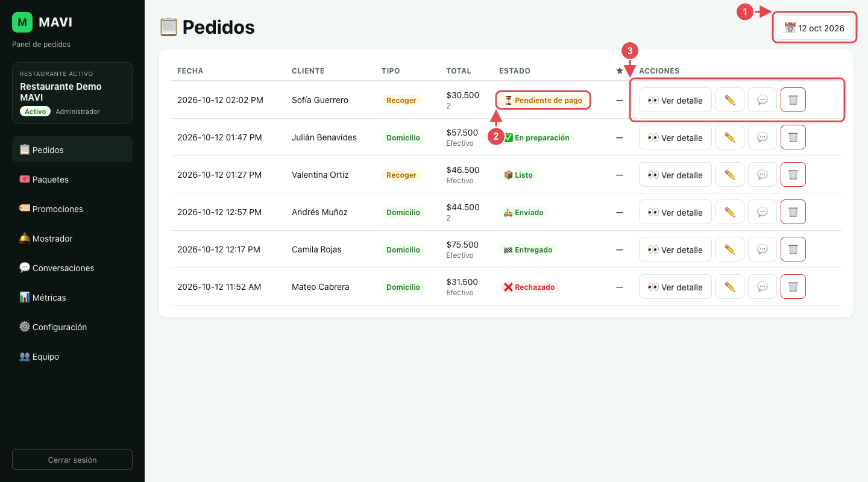Open the 12 oct 2026 date picker
This screenshot has height=482, width=868.
[814, 28]
